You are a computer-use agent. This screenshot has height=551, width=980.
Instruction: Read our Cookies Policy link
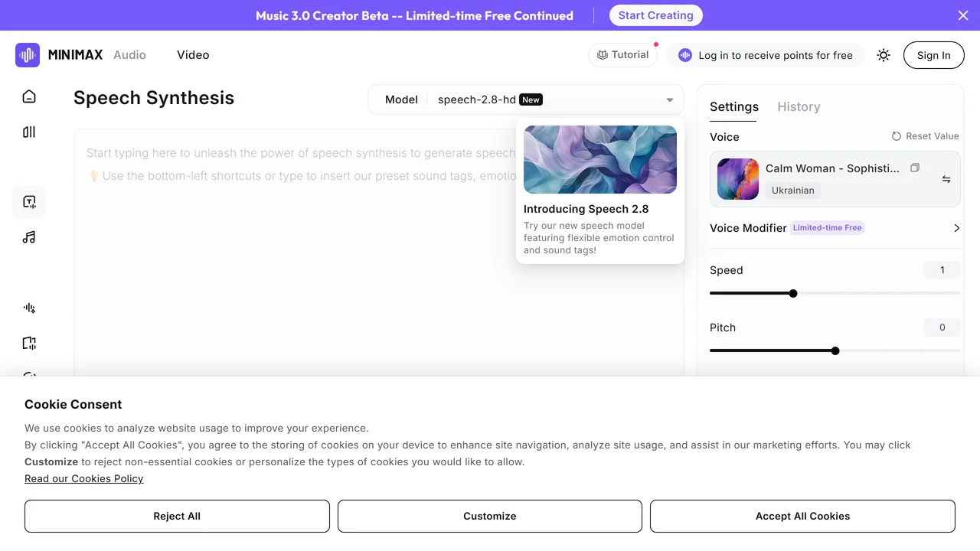point(84,478)
